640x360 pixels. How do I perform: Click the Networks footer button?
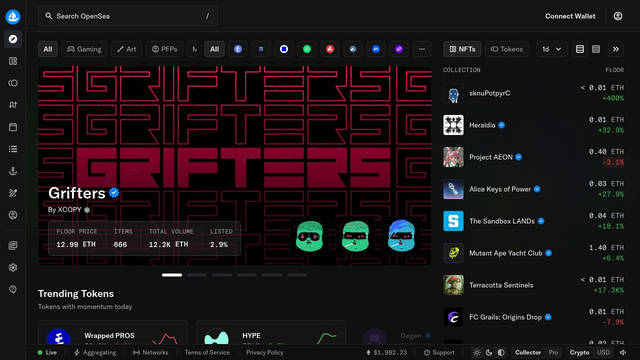pos(150,353)
